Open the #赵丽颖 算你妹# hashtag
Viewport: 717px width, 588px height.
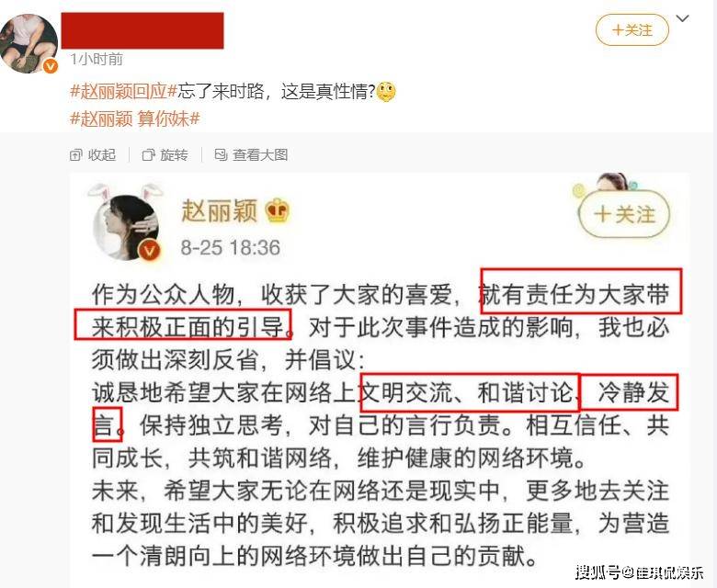click(135, 119)
